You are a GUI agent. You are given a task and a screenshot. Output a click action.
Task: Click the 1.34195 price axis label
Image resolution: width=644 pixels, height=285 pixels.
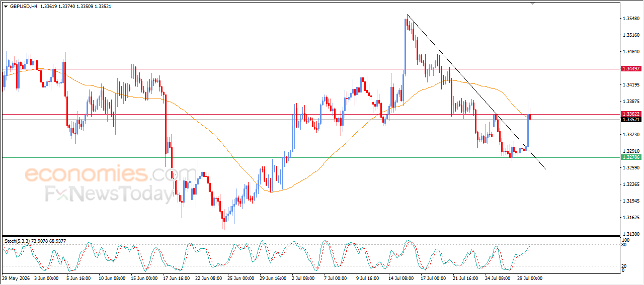point(631,85)
